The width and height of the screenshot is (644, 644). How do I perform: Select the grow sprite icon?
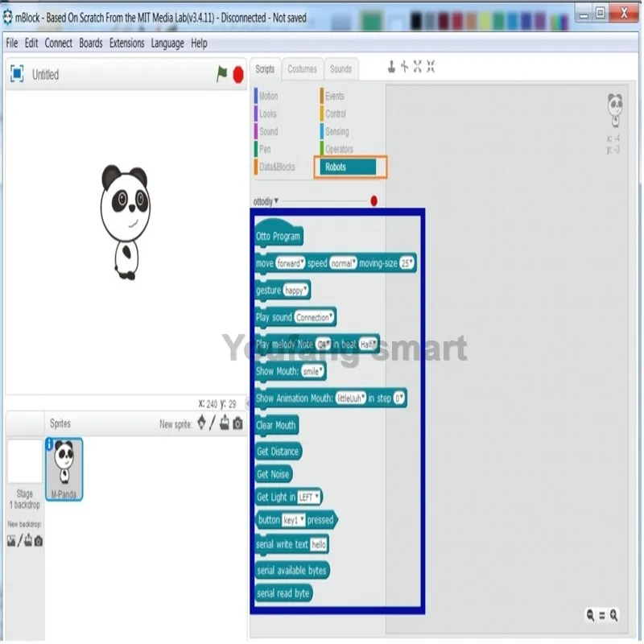(418, 66)
